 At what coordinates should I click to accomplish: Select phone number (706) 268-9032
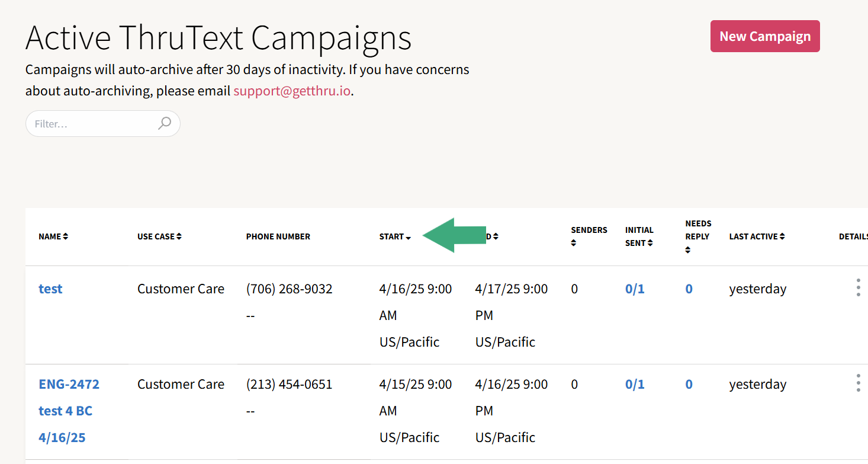290,289
